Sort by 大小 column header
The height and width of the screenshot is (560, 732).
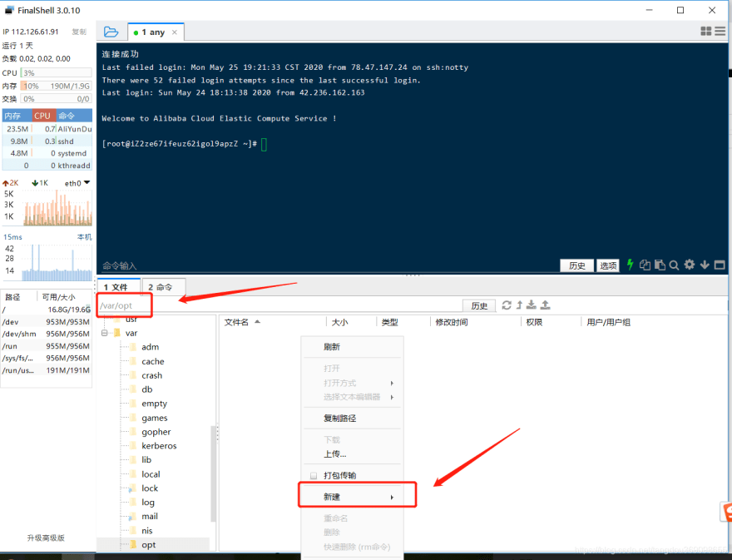pos(351,322)
